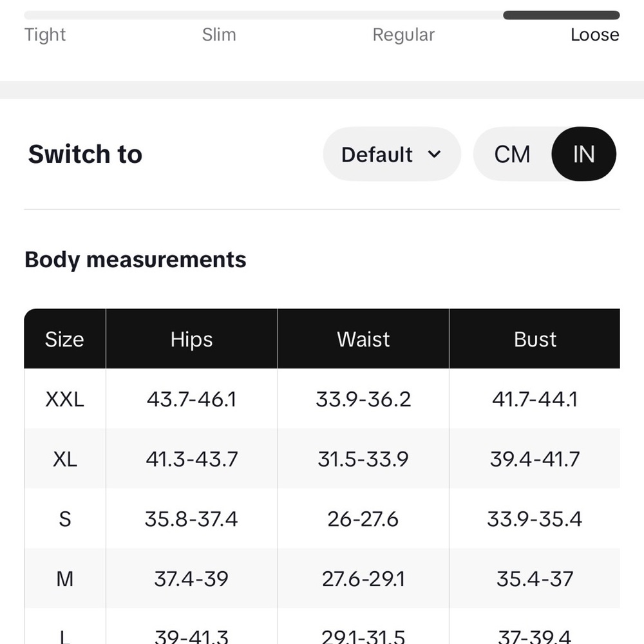Click the Hips column header
The height and width of the screenshot is (644, 644).
pyautogui.click(x=191, y=339)
